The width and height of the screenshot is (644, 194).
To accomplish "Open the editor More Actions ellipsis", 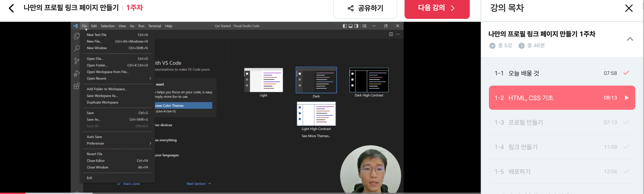I will point(398,34).
